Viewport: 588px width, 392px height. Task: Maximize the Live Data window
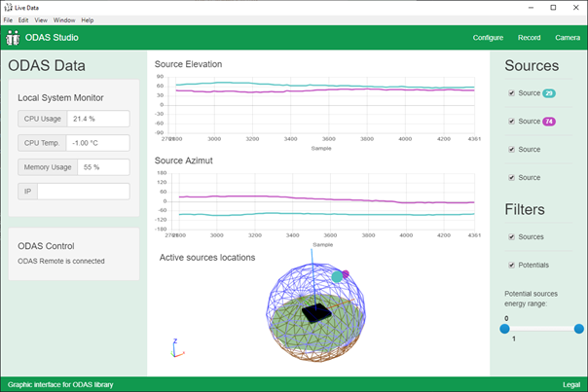553,8
